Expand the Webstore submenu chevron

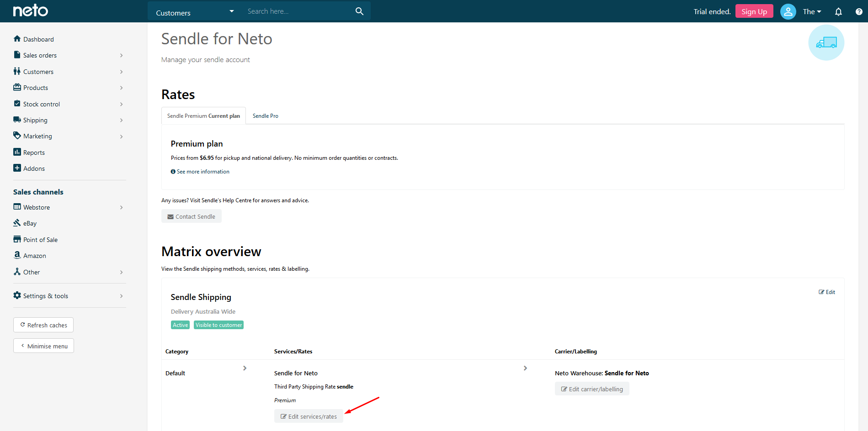click(121, 207)
